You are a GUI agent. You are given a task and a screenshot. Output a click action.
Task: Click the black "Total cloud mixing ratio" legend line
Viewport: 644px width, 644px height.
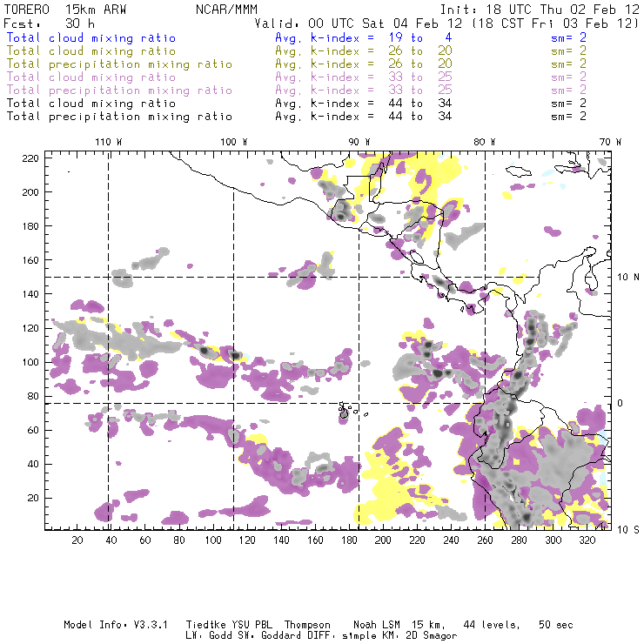(x=91, y=104)
